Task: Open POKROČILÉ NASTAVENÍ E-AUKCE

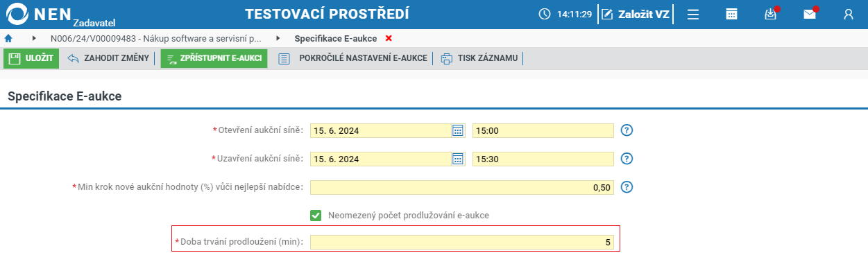Action: tap(352, 58)
